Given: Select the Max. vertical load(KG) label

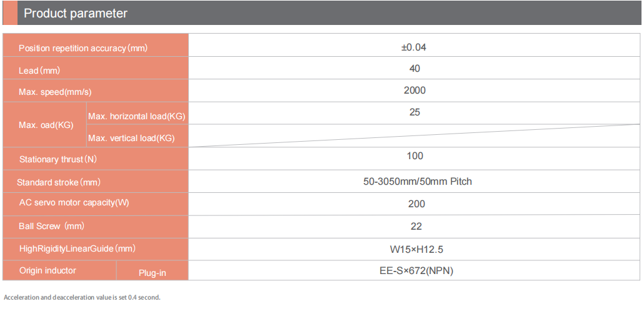Looking at the screenshot, I should click(x=131, y=137).
